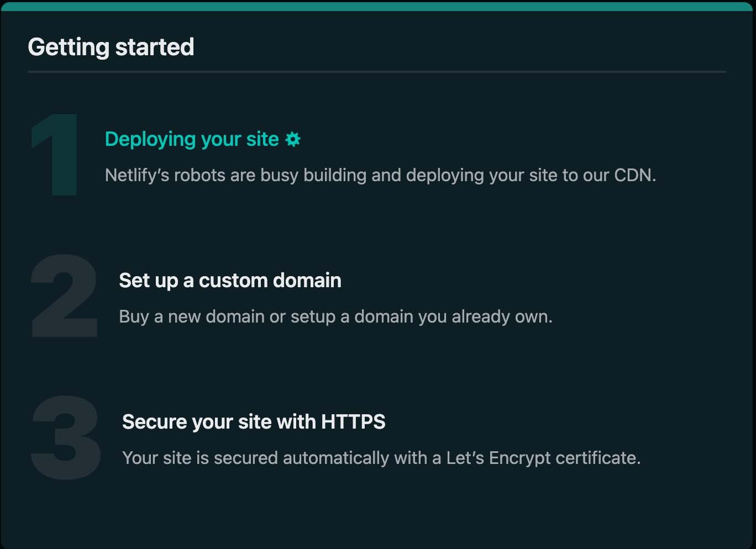The width and height of the screenshot is (756, 549).
Task: Select the large numeral 2 step indicator
Action: tap(64, 295)
